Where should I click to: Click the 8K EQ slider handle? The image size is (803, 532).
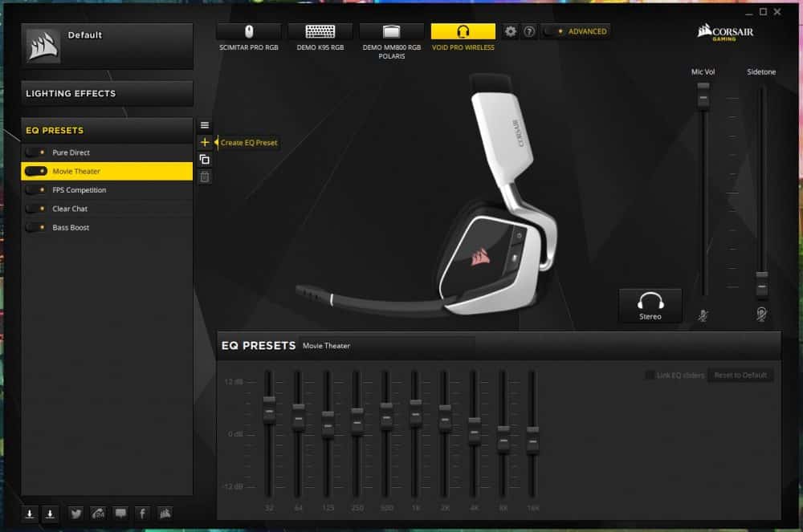[504, 440]
